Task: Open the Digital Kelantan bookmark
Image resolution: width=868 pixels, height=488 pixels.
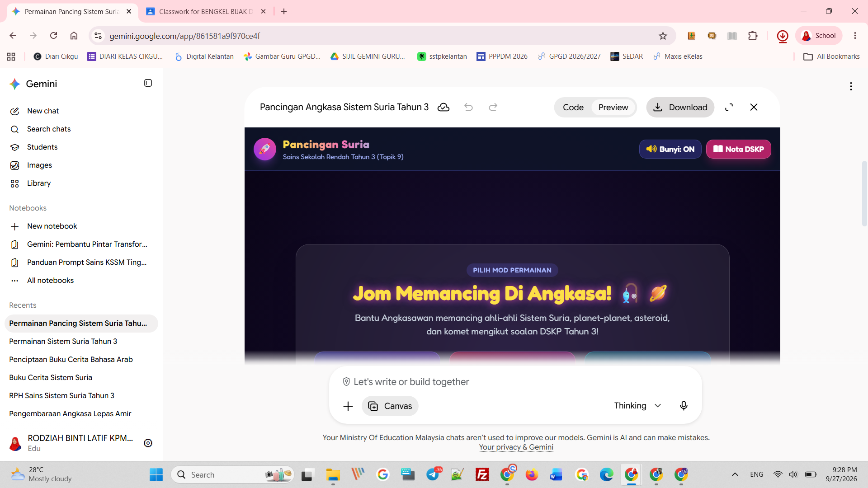Action: (204, 56)
